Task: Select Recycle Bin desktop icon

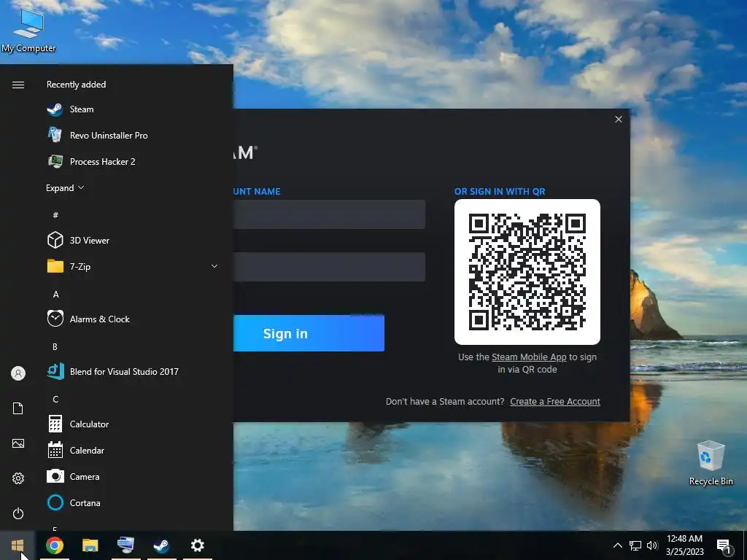Action: pos(711,463)
